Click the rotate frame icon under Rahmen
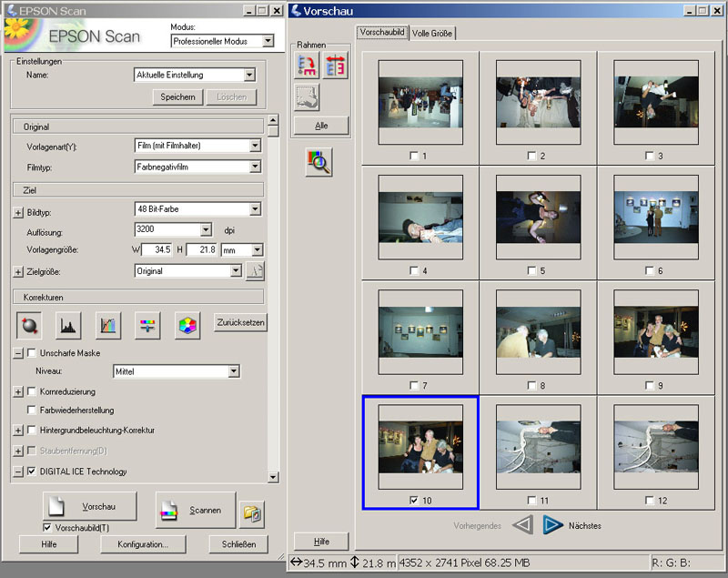 pos(307,66)
